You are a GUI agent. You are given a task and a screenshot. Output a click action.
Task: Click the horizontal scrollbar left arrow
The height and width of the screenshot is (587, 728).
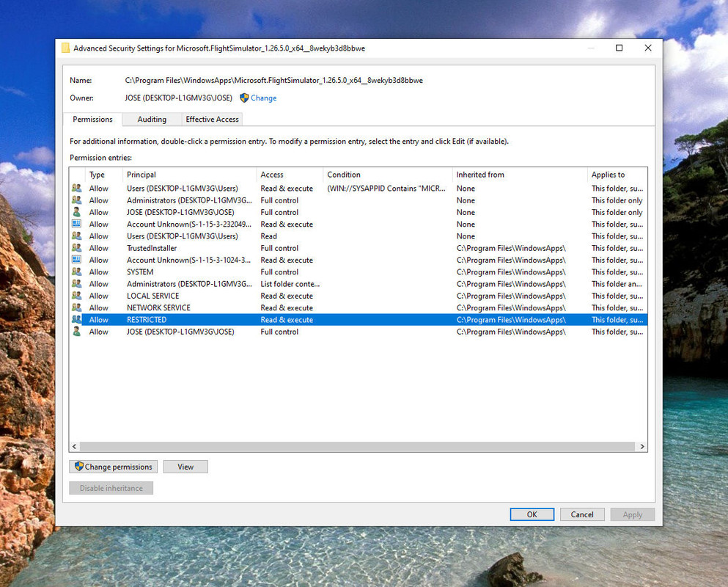(74, 447)
